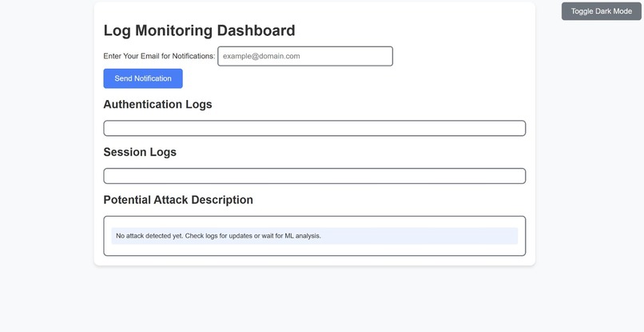
Task: Click the email notifications input field
Action: [x=305, y=56]
